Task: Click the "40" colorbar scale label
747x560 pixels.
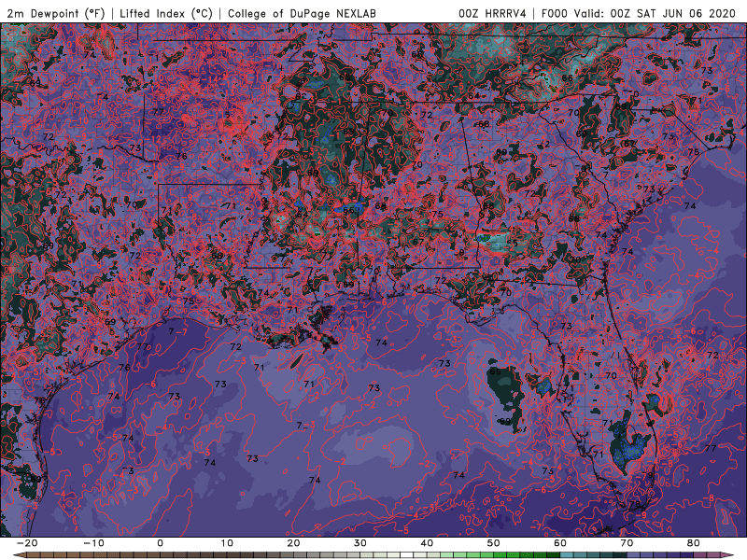Action: (427, 543)
